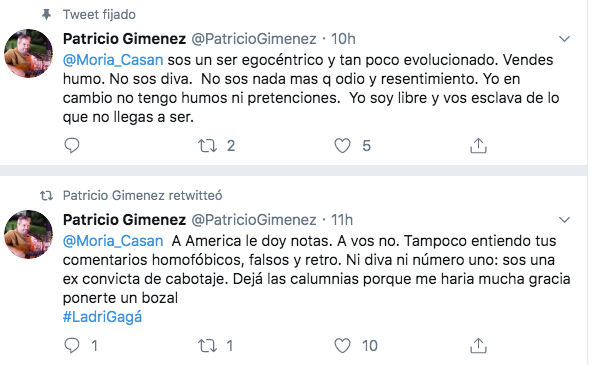The image size is (592, 365).
Task: Open Patricio Gimenez name on pinned tweet
Action: (124, 39)
